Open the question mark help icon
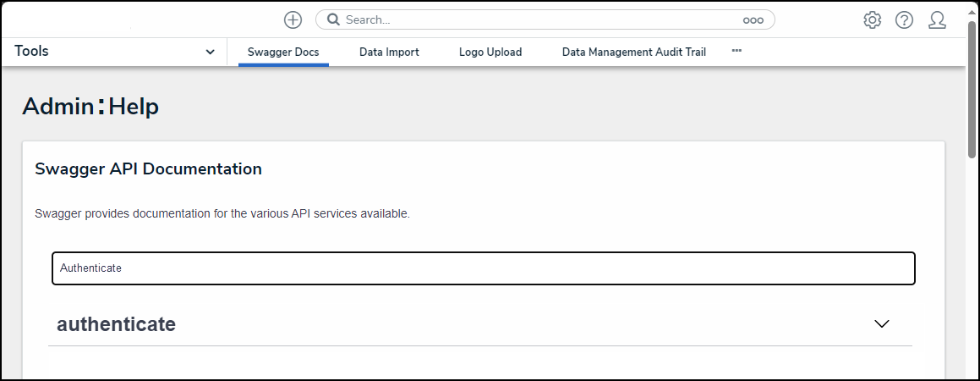The height and width of the screenshot is (381, 980). tap(904, 20)
